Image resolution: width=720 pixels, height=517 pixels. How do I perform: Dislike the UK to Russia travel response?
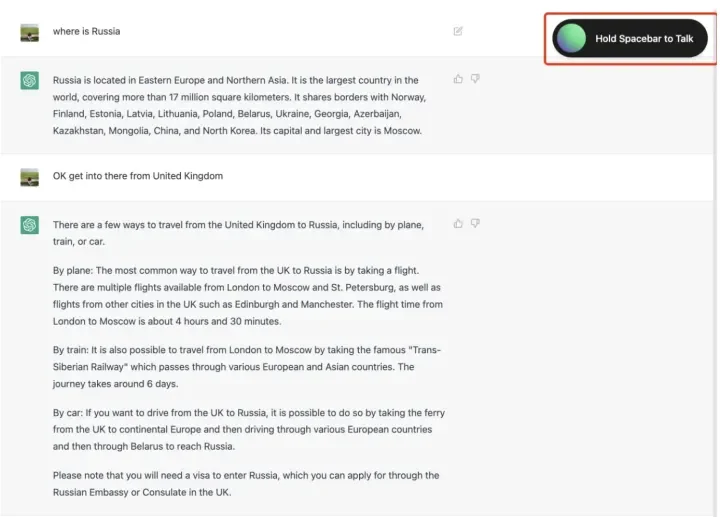tap(475, 224)
